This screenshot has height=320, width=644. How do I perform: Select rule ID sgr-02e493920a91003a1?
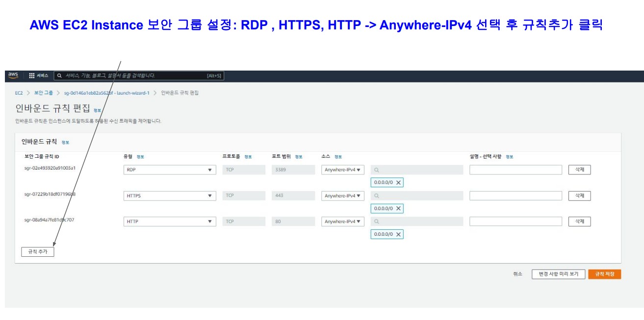[50, 168]
